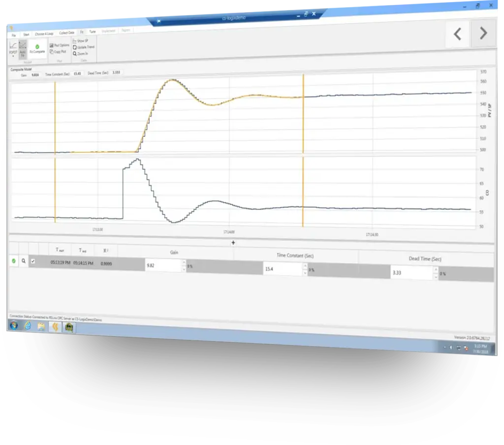
Task: Go to the next step arrow
Action: tap(483, 33)
